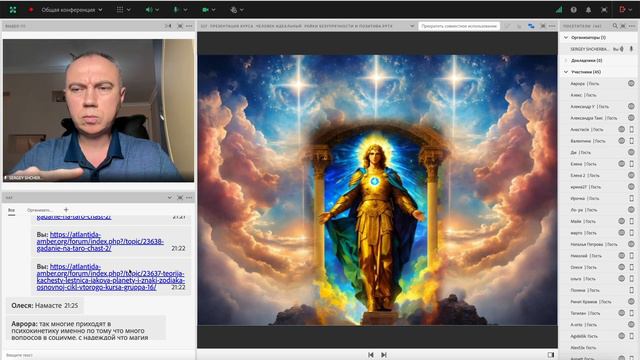
Task: Click the host's microphone status icon
Action: (631, 49)
